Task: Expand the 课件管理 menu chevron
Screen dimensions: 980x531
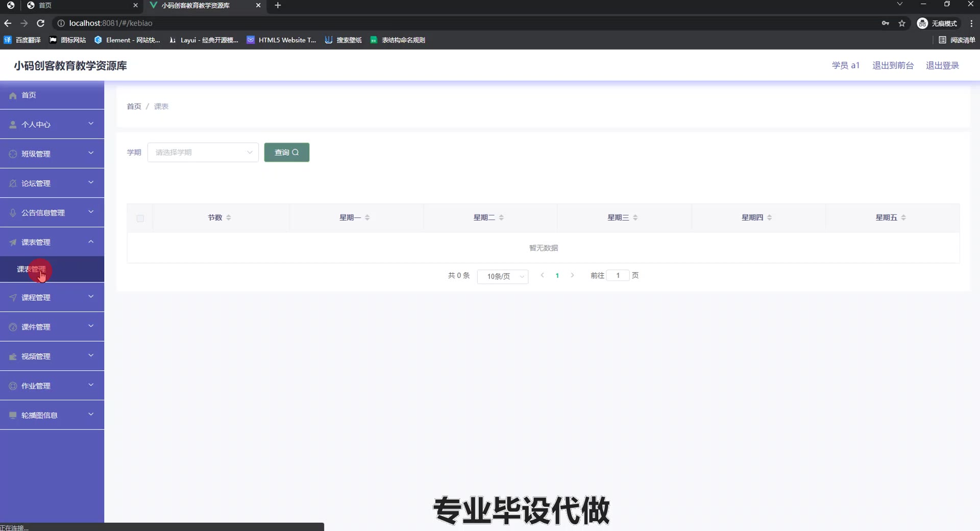Action: point(91,326)
